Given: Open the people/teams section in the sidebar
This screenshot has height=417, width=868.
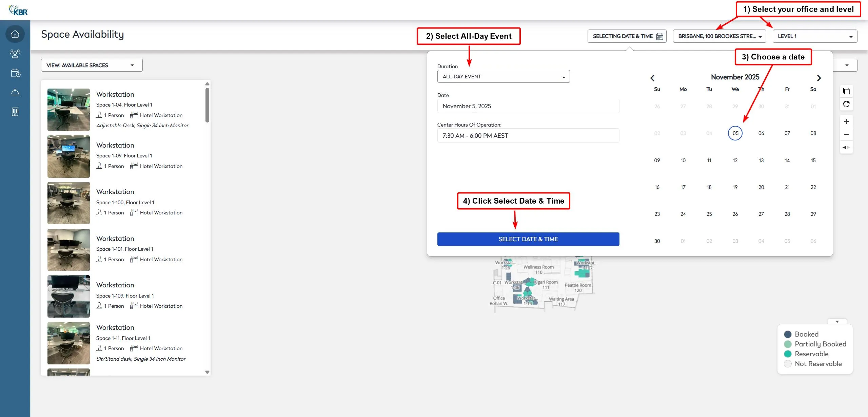Looking at the screenshot, I should [15, 53].
